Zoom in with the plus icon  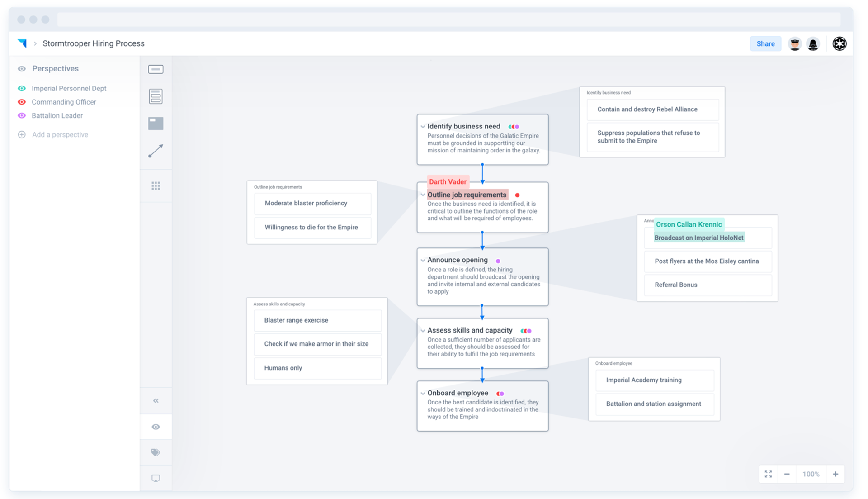tap(835, 474)
